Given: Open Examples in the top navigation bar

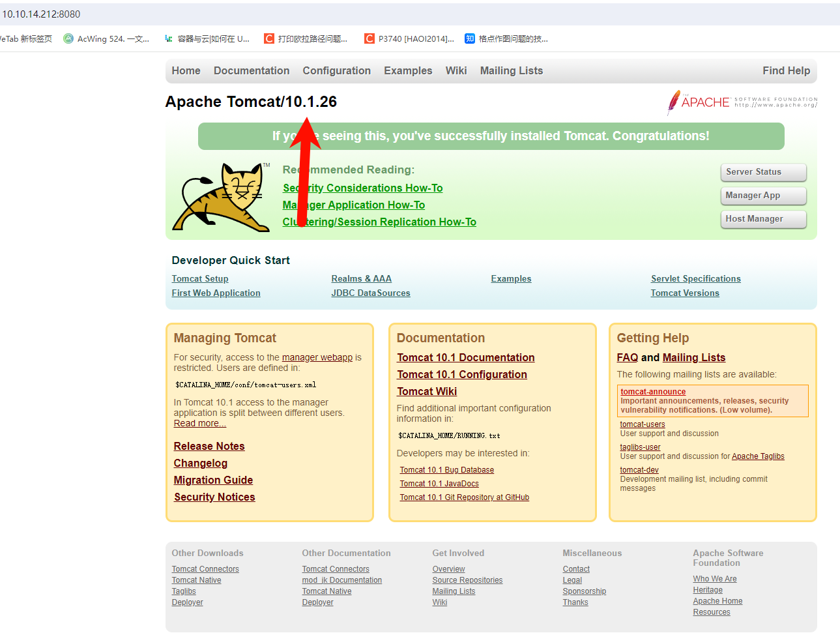Looking at the screenshot, I should [x=408, y=70].
